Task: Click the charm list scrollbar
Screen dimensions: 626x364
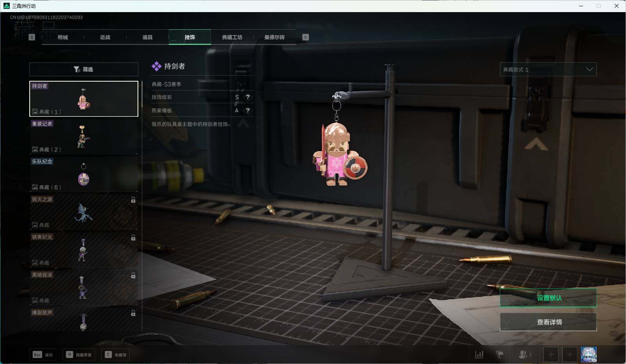Action: point(142,94)
